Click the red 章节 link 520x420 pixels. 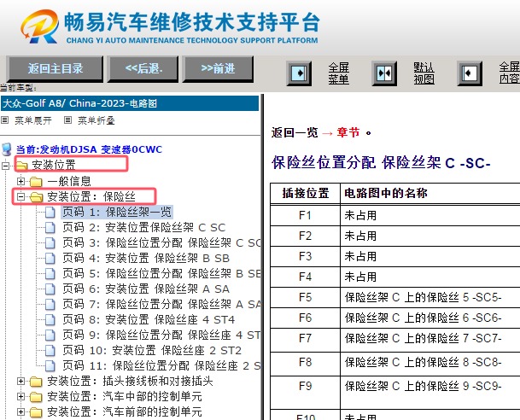pos(348,132)
